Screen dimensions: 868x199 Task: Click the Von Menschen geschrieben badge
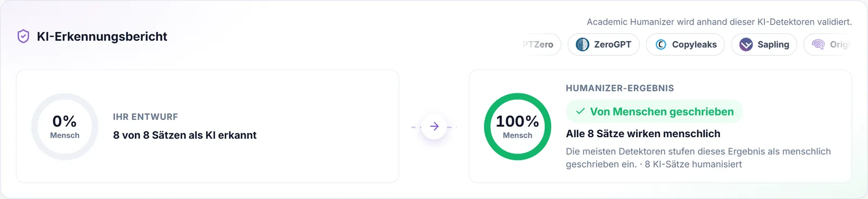click(654, 112)
